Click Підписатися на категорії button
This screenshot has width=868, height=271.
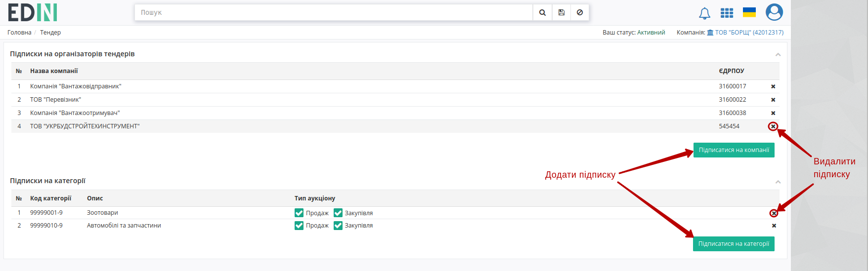(x=734, y=244)
